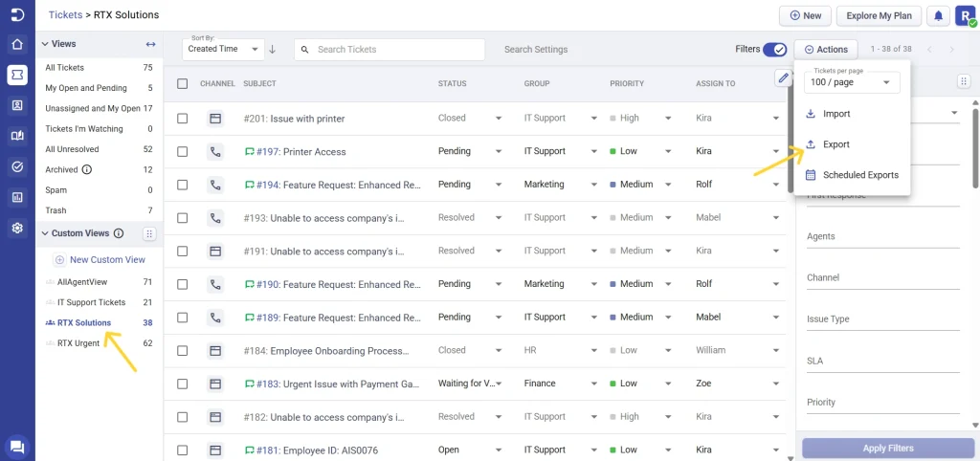Screen dimensions: 980x461
Task: Open the Contacts icon in left sidebar
Action: point(17,105)
